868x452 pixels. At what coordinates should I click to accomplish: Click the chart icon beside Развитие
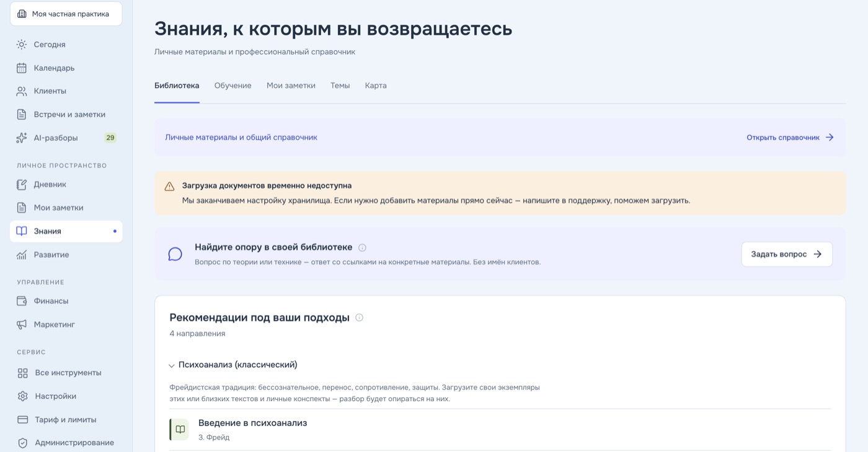pyautogui.click(x=22, y=255)
